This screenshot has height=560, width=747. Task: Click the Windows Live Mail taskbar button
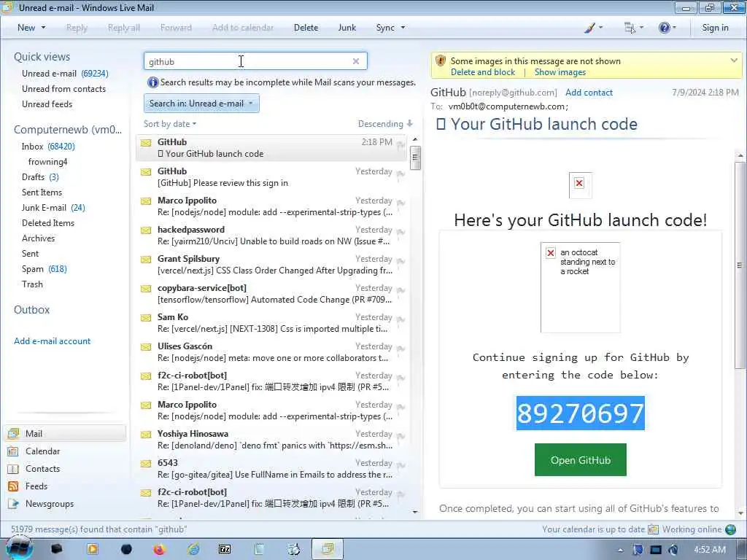tap(328, 549)
